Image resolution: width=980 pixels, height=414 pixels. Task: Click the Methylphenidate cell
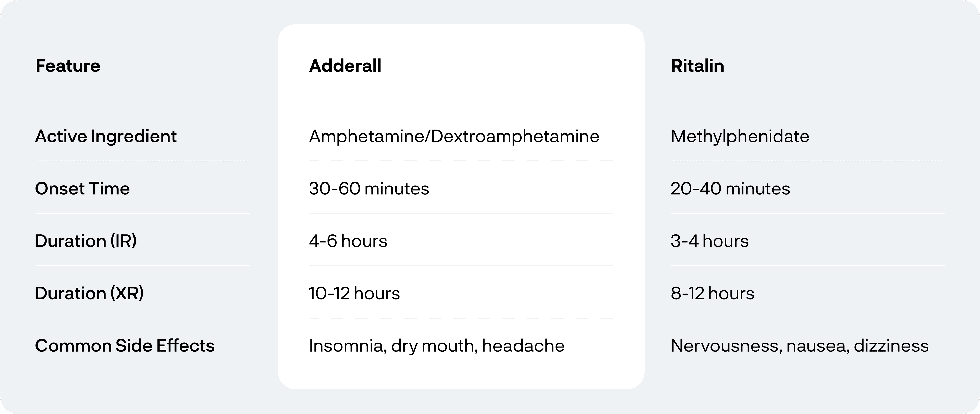point(740,136)
